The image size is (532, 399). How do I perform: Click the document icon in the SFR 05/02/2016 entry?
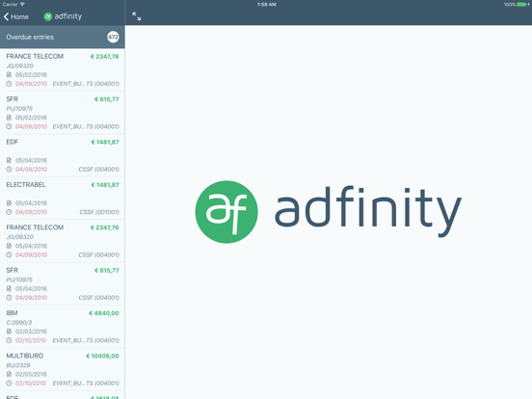10,118
